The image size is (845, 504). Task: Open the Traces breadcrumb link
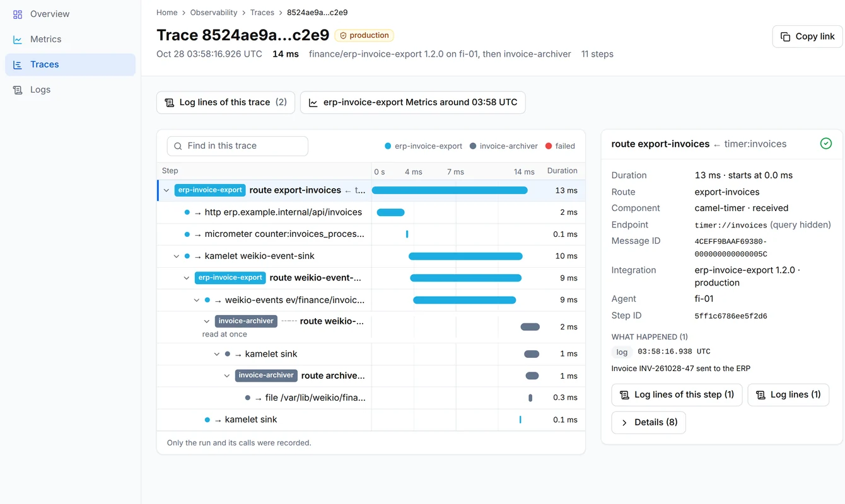[262, 13]
